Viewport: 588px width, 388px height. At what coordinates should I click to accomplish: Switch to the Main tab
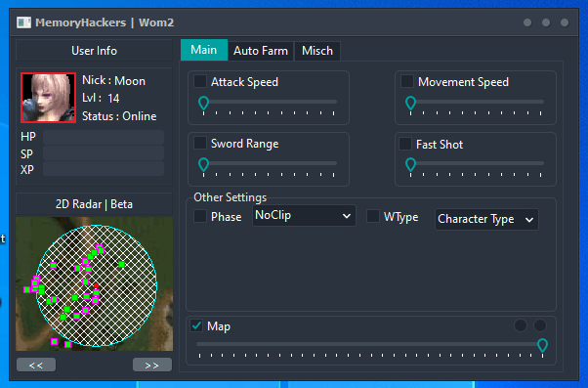click(x=203, y=50)
